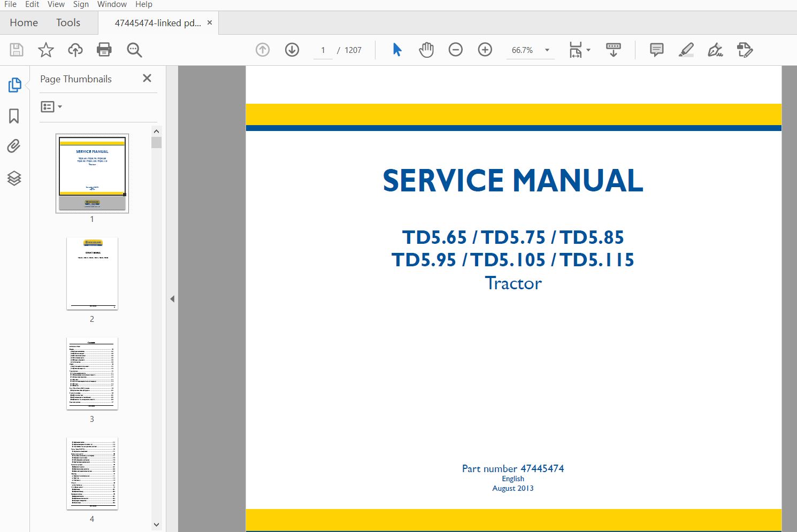797x532 pixels.
Task: Select the 47445474-linked pdf document tab
Action: click(x=158, y=23)
